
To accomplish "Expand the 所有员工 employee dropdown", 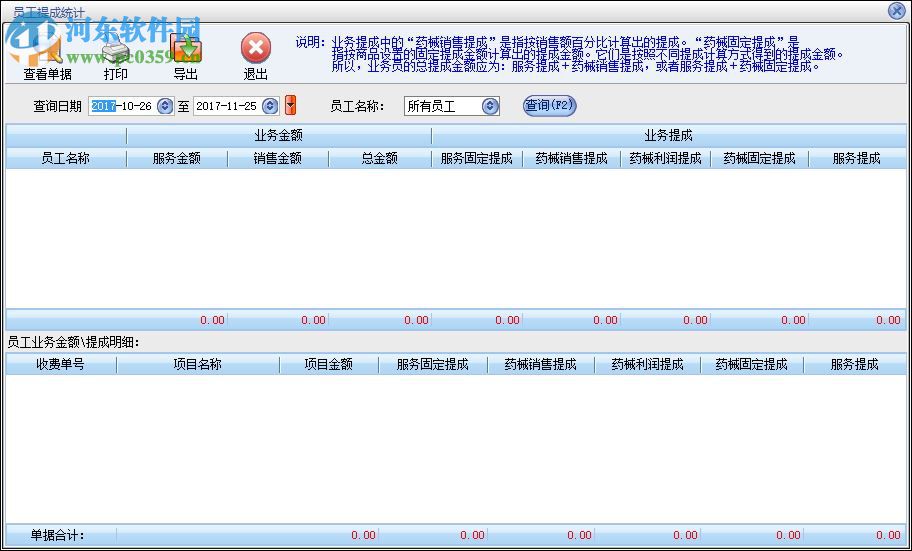I will point(490,106).
